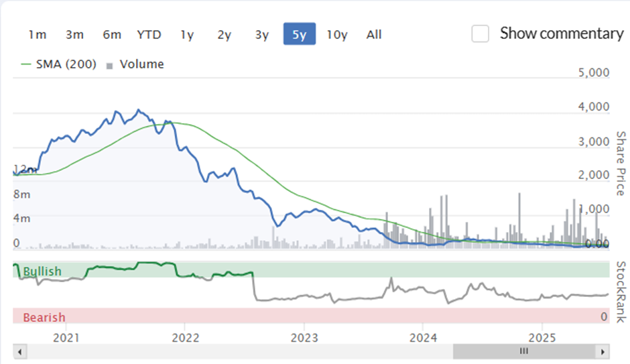The width and height of the screenshot is (630, 364).
Task: Select the 1m time range
Action: point(38,35)
